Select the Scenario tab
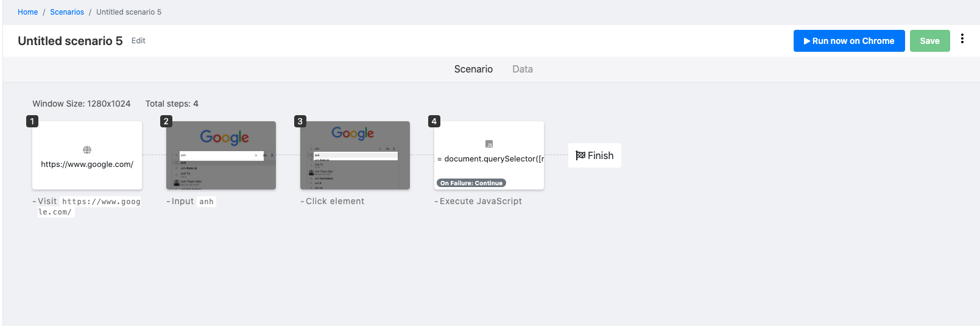 coord(473,69)
